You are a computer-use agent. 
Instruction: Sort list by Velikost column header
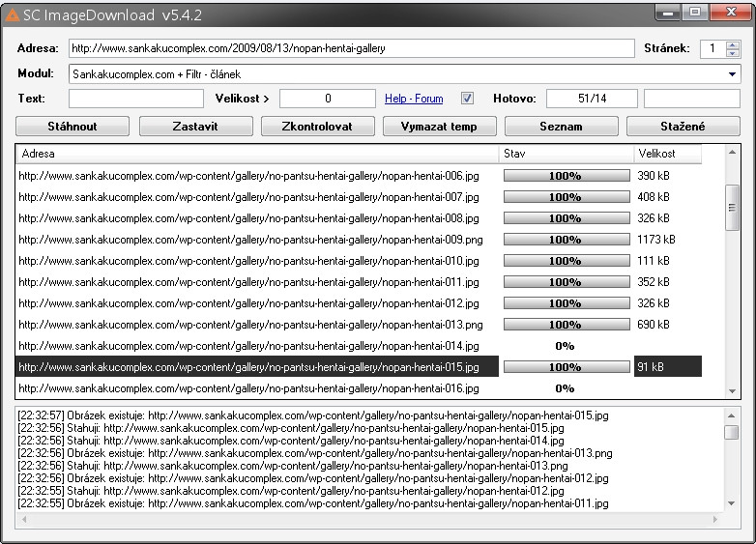668,154
